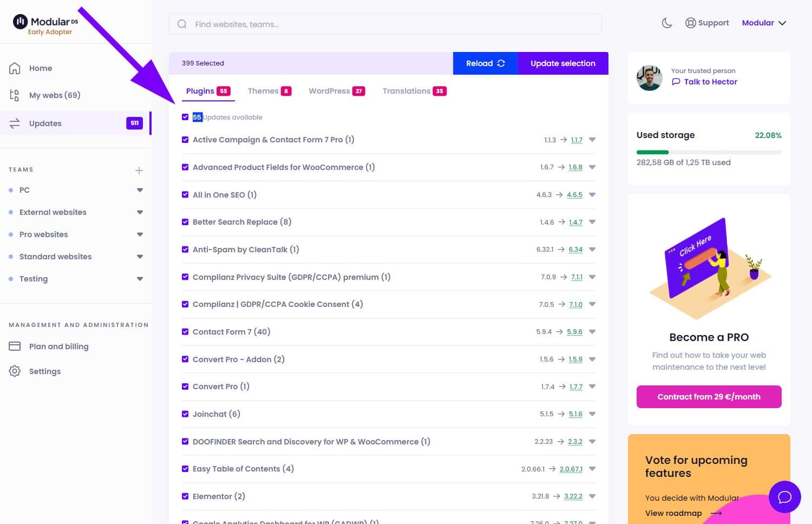Click Hector's avatar photo
812x524 pixels.
[650, 77]
